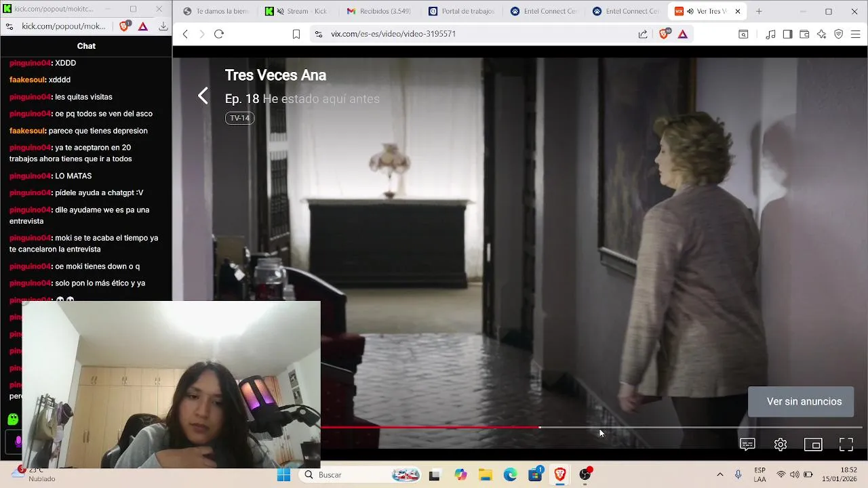The width and height of the screenshot is (868, 488).
Task: Open the ESP LAA language switcher
Action: click(x=759, y=474)
